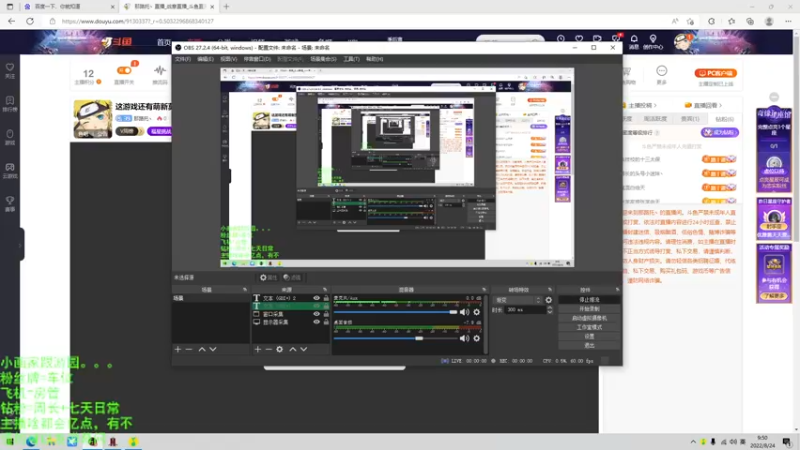The image size is (800, 450).
Task: Move the selected source up
Action: point(292,349)
